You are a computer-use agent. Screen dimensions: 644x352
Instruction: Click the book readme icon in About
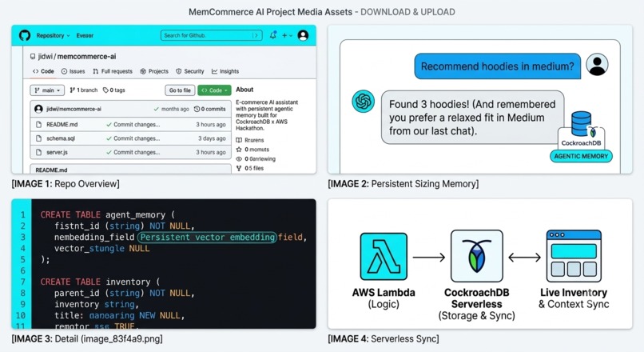(239, 140)
